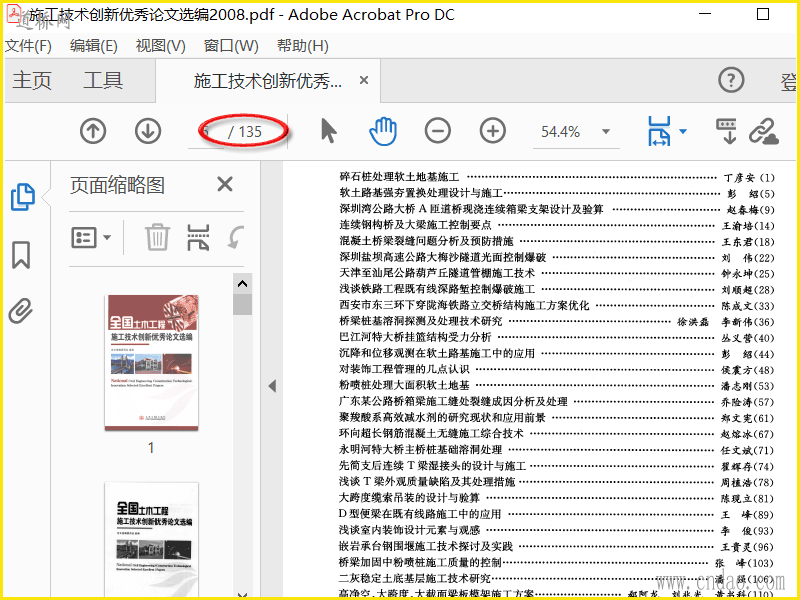Switch to the 主页 tab

(x=32, y=80)
